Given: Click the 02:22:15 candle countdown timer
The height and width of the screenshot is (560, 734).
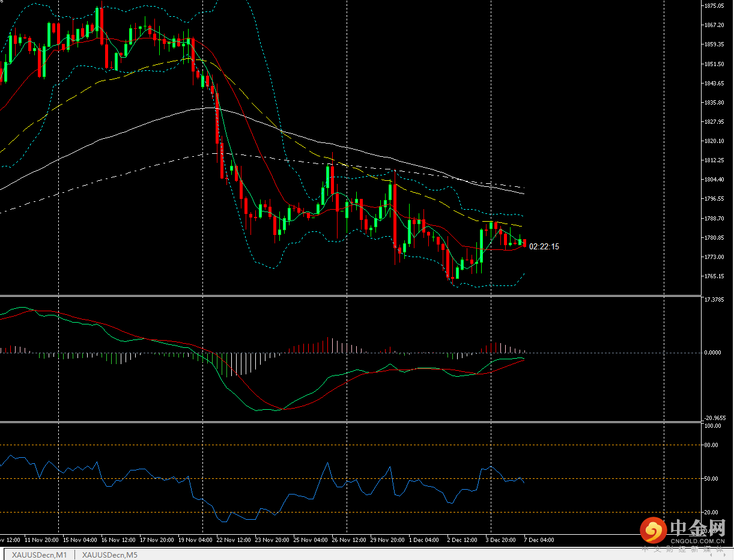Looking at the screenshot, I should pyautogui.click(x=544, y=246).
